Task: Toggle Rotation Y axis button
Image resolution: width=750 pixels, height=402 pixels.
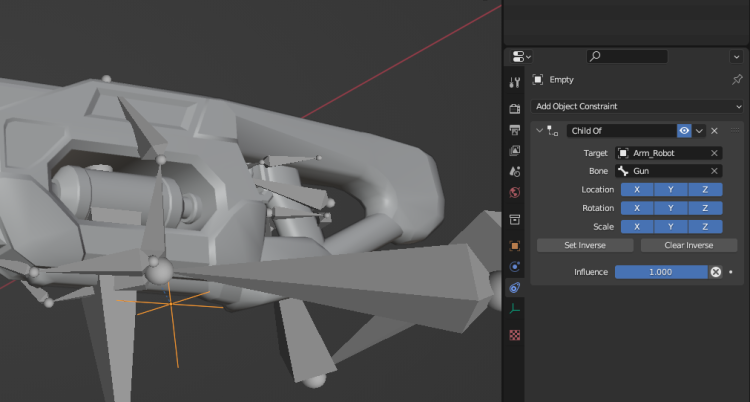Action: 671,208
